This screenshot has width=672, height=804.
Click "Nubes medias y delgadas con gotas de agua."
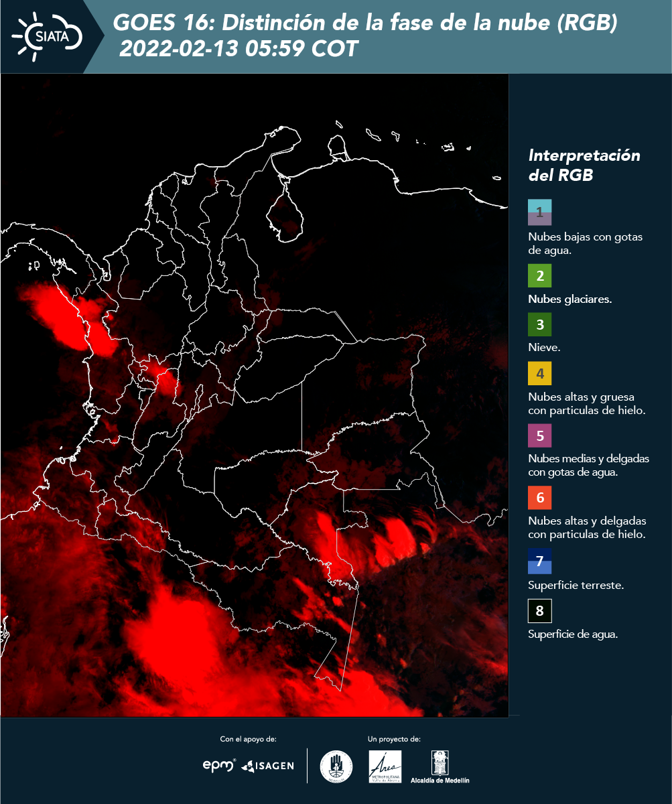click(x=588, y=466)
